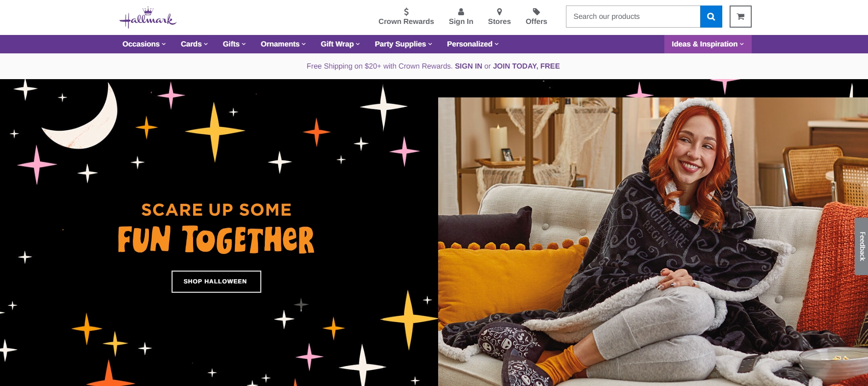This screenshot has height=386, width=868.
Task: Click the Sign In person icon
Action: tap(461, 12)
